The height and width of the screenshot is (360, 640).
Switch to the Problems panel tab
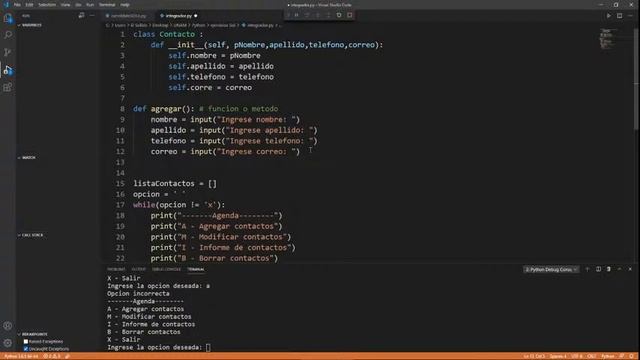(116, 269)
